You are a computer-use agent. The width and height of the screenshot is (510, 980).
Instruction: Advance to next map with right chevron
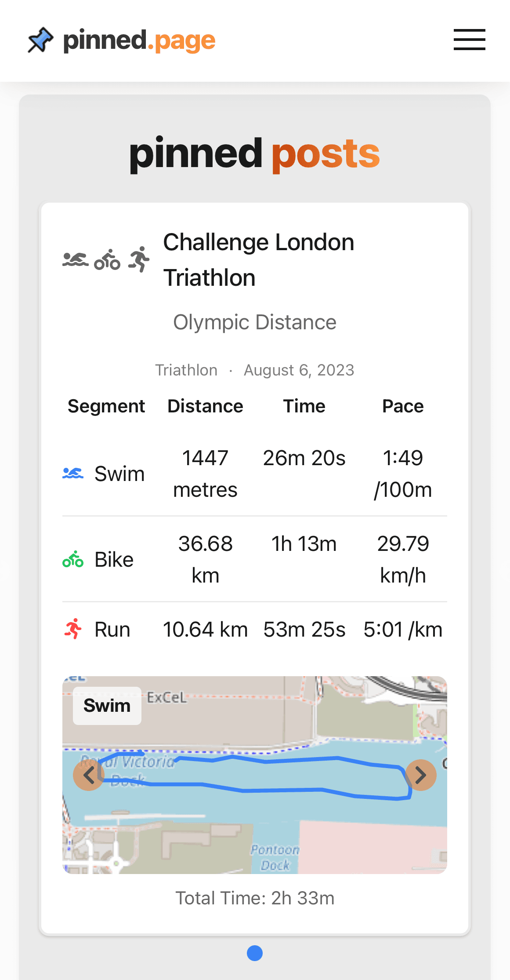coord(421,775)
